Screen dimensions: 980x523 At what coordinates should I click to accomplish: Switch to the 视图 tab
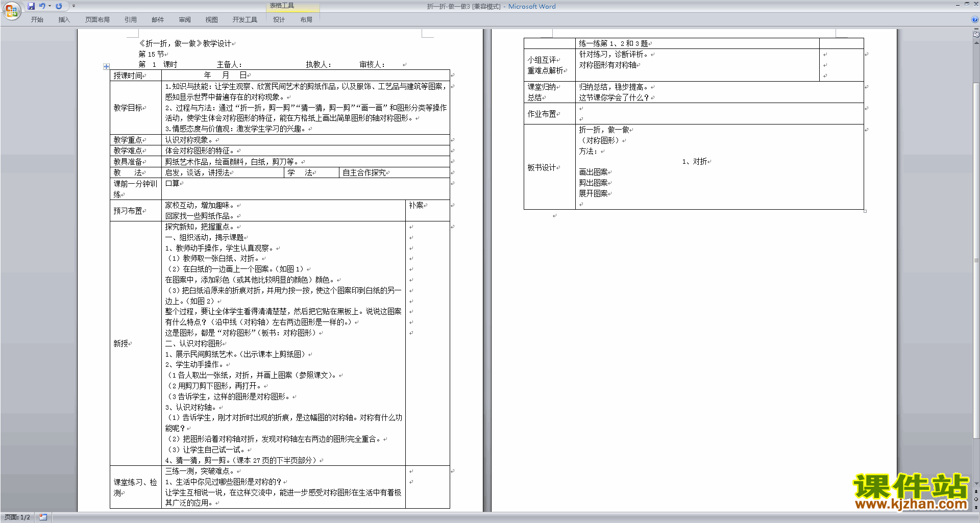point(212,20)
